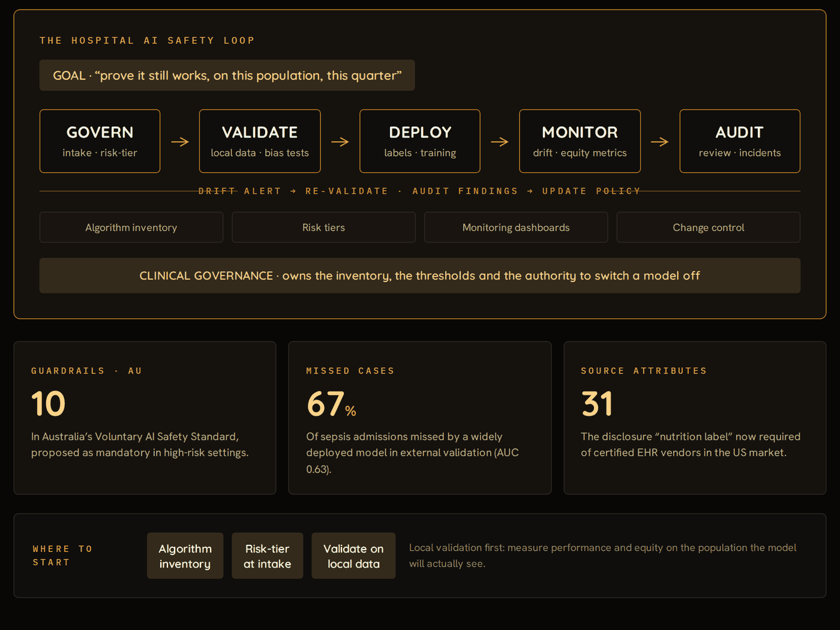Image resolution: width=840 pixels, height=630 pixels.
Task: Select 'Algorithm inventory' chip in Where to Start
Action: [185, 556]
